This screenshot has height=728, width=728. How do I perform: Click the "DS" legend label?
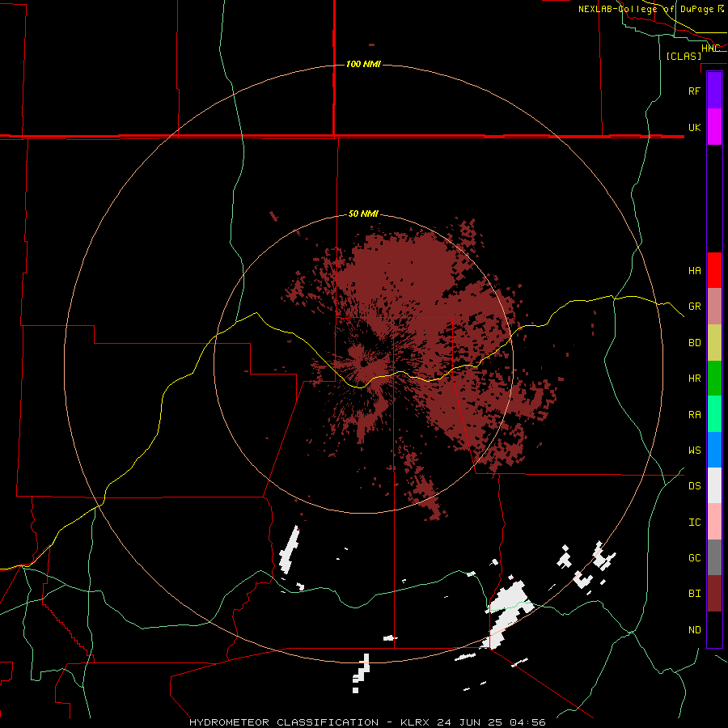[x=694, y=486]
